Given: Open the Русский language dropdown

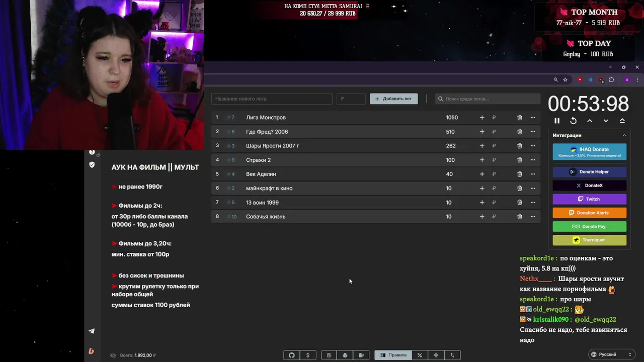Looking at the screenshot, I should (x=611, y=354).
